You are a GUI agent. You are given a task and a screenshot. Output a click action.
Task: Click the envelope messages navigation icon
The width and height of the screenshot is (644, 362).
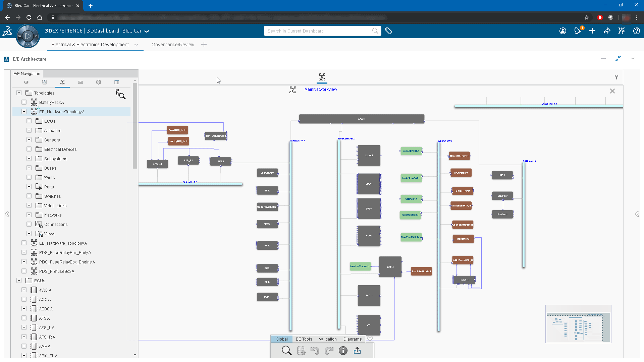tap(80, 82)
